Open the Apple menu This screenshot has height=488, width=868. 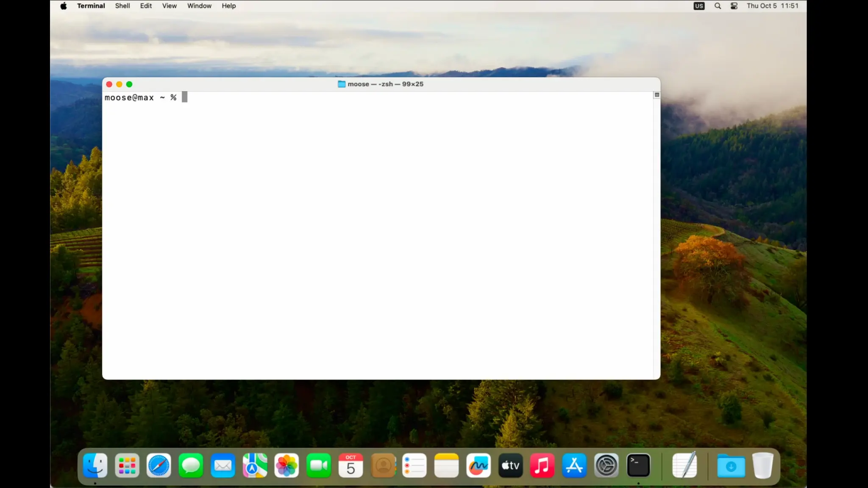[64, 6]
